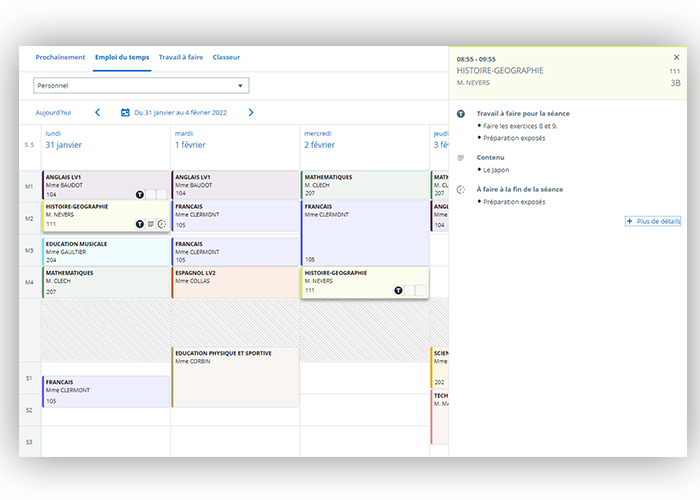Close the Histoire-Géographie details panel

(676, 58)
